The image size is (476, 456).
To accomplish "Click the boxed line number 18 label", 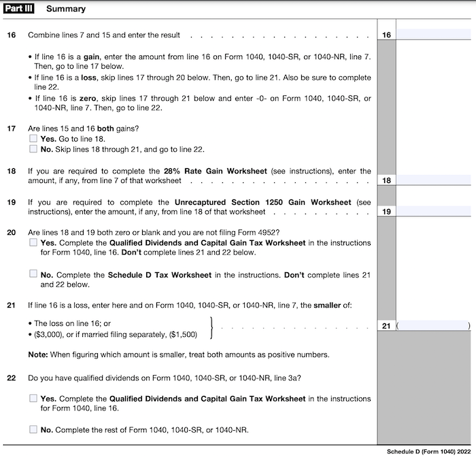I will point(386,181).
